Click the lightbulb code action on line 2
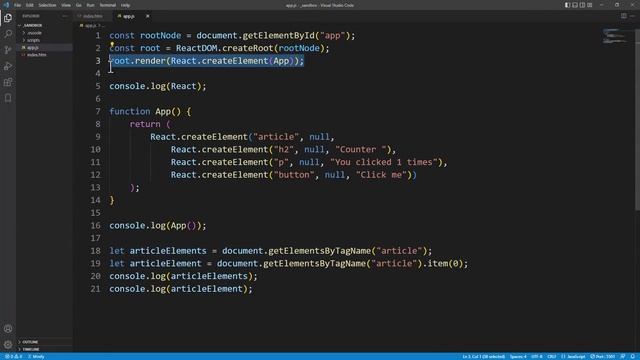This screenshot has width=640, height=360. (112, 44)
